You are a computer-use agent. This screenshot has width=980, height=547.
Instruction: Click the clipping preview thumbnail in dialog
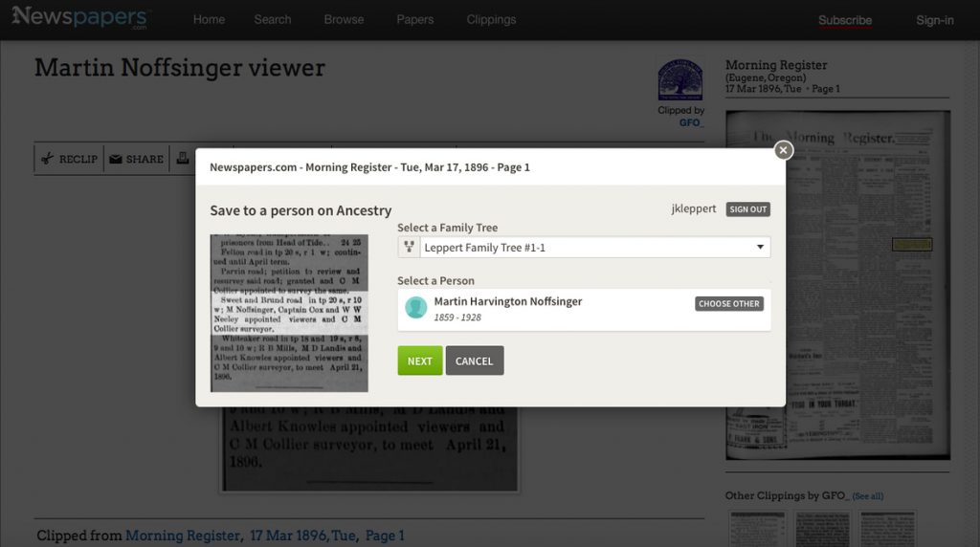[x=289, y=313]
